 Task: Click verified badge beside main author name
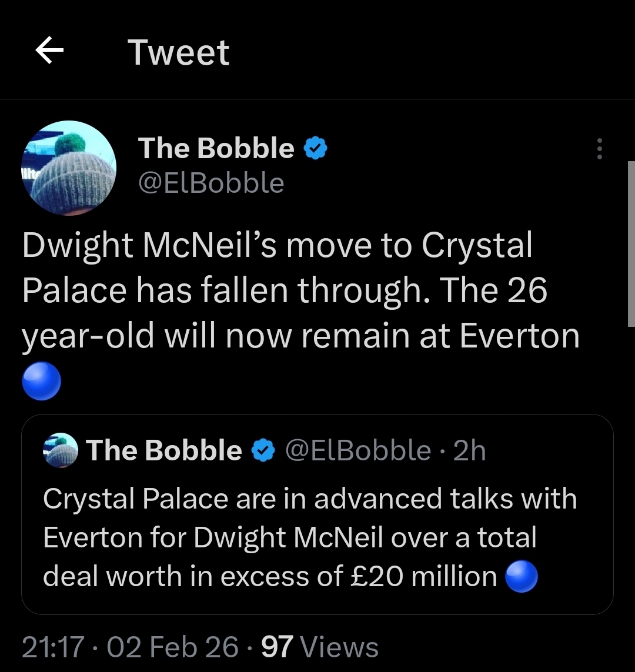pyautogui.click(x=316, y=149)
